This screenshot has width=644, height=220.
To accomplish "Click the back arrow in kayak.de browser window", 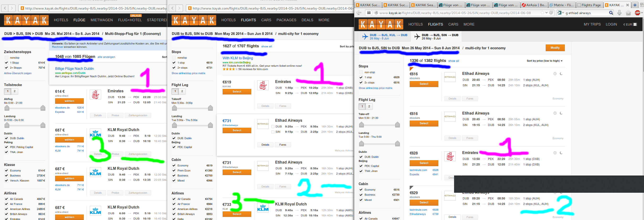I will pos(5,8).
